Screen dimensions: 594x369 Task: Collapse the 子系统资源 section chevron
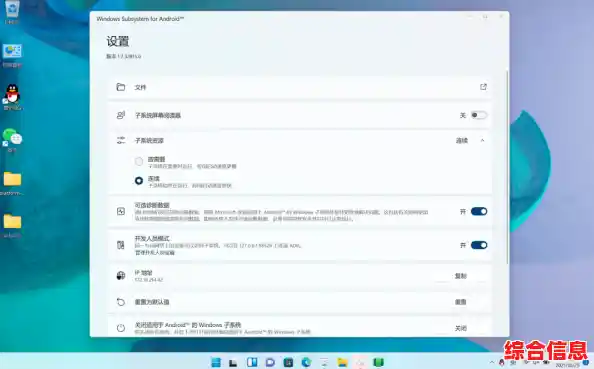[482, 141]
